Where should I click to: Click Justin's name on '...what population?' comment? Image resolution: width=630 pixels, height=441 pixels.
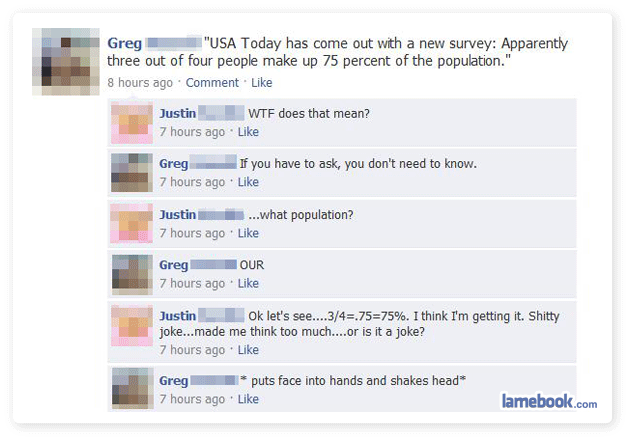178,214
